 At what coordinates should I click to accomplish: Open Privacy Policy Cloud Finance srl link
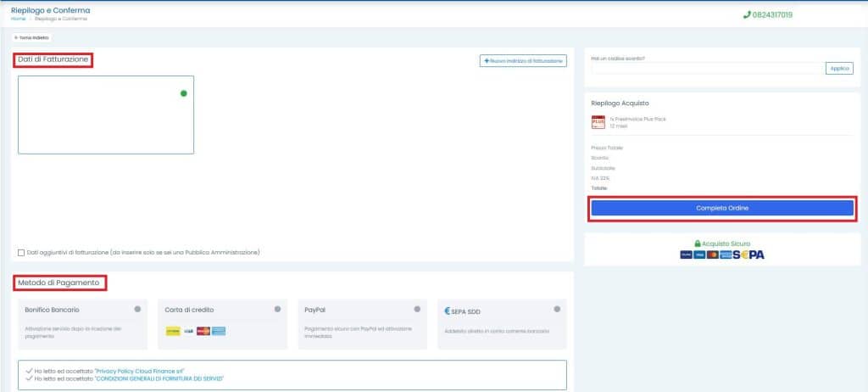pyautogui.click(x=139, y=371)
